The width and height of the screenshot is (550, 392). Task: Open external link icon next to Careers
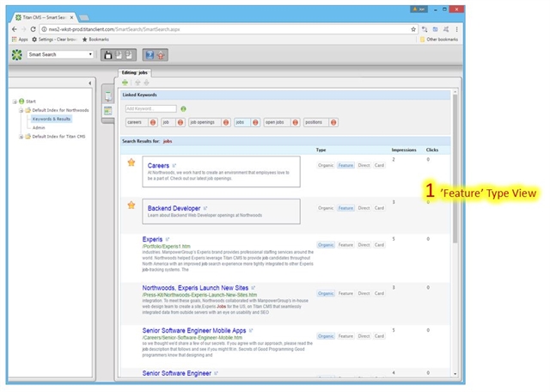click(x=174, y=166)
